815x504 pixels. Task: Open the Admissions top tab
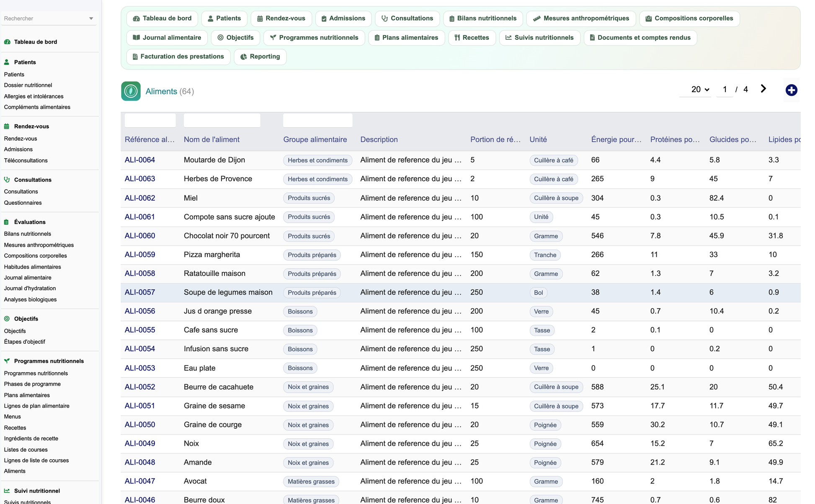pyautogui.click(x=343, y=18)
